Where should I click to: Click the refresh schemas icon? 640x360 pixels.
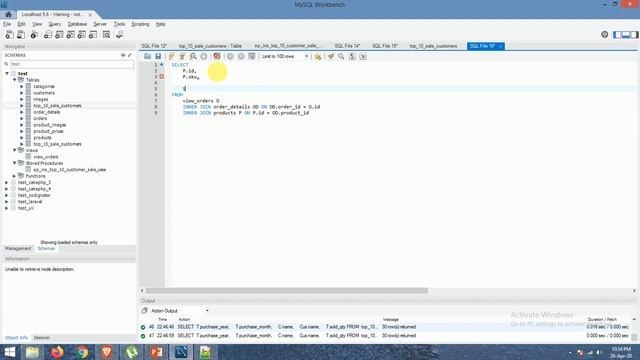click(x=123, y=55)
